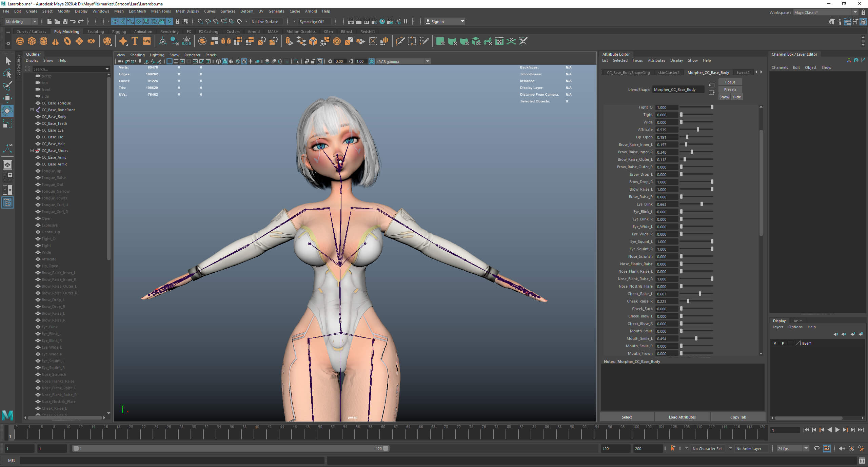Go to end of playback range
The height and width of the screenshot is (467, 868).
(861, 430)
